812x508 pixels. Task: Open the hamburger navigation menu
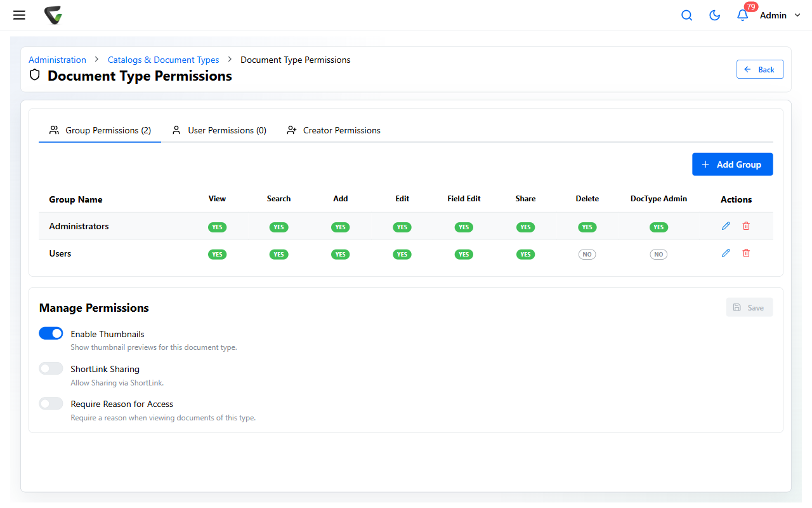tap(19, 15)
